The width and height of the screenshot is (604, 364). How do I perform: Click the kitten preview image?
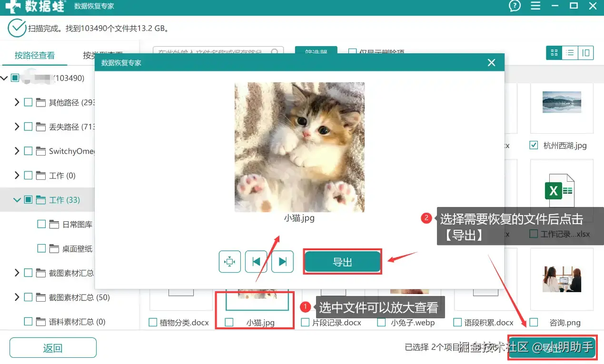tap(299, 147)
